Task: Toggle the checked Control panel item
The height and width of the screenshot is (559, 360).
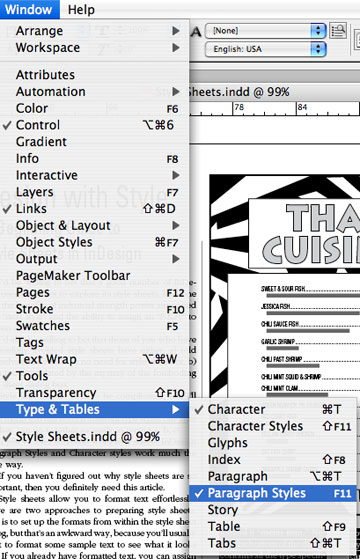Action: pyautogui.click(x=94, y=125)
